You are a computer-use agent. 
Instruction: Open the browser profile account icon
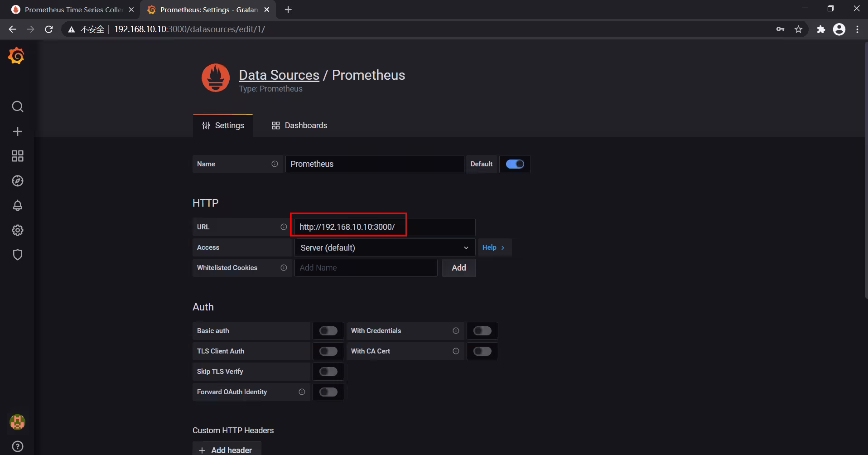(x=839, y=29)
